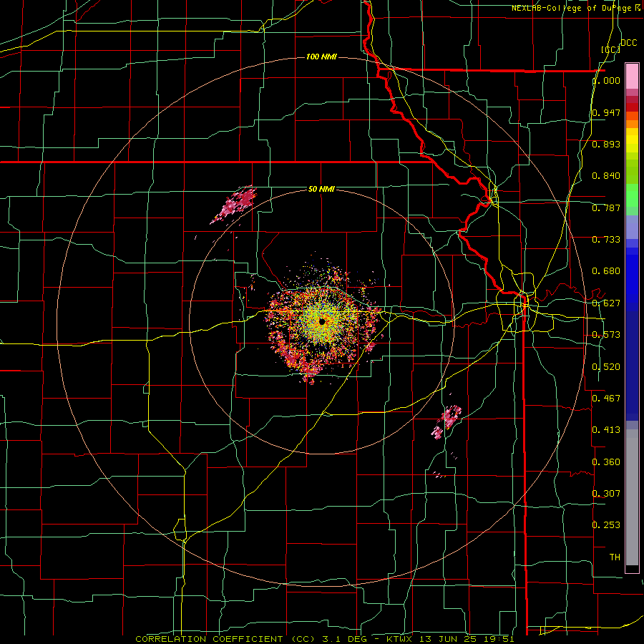
Task: Select the 0.307 legend value
Action: [606, 493]
